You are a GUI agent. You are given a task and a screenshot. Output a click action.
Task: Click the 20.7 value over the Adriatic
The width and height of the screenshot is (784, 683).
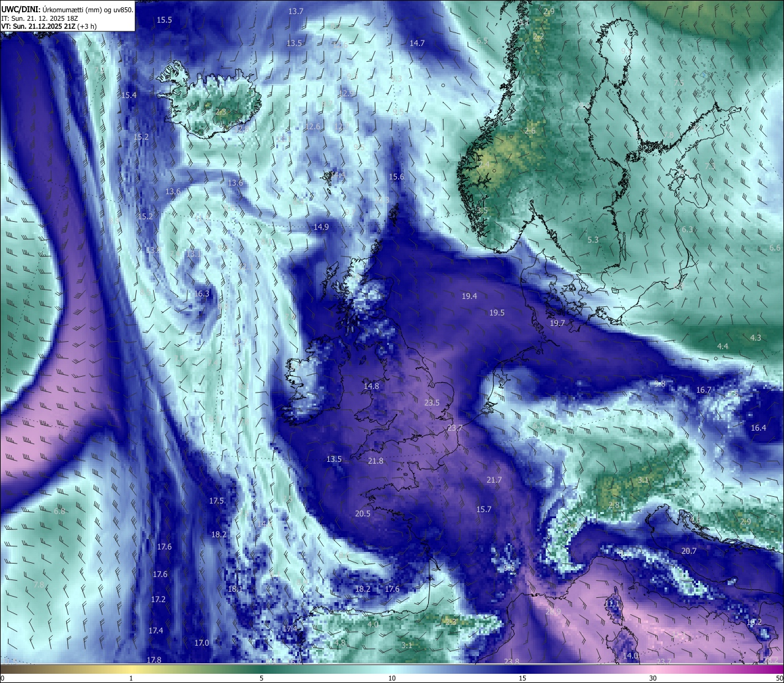click(689, 551)
